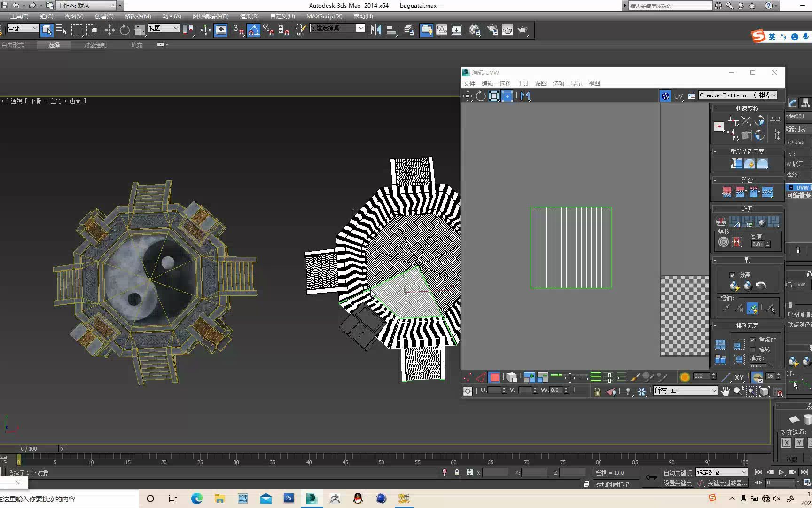
Task: Click the 自动关键点 button
Action: tap(678, 473)
